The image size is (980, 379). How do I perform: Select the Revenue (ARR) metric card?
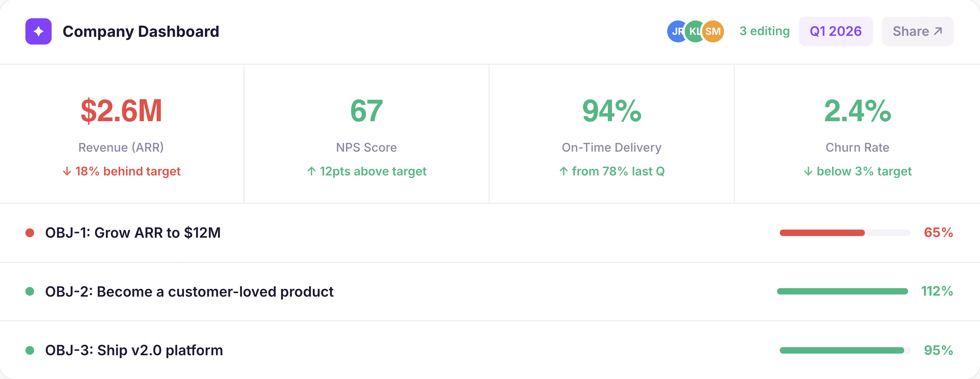[121, 133]
